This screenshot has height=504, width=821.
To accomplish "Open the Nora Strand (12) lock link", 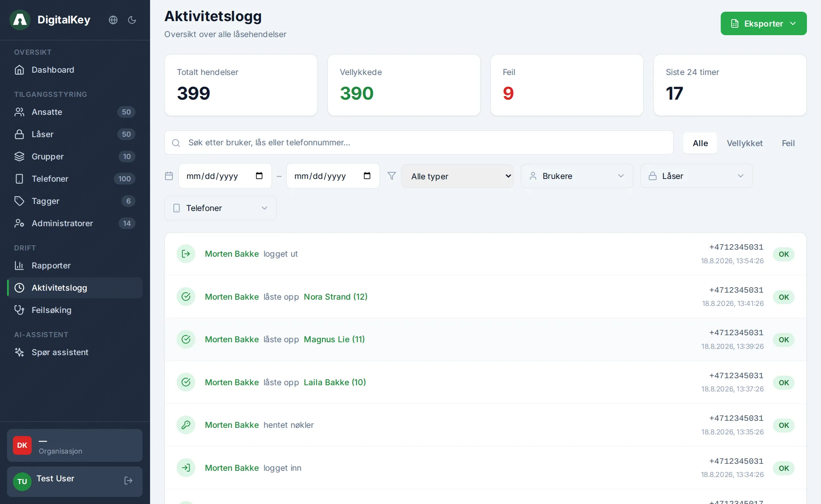I will 335,297.
